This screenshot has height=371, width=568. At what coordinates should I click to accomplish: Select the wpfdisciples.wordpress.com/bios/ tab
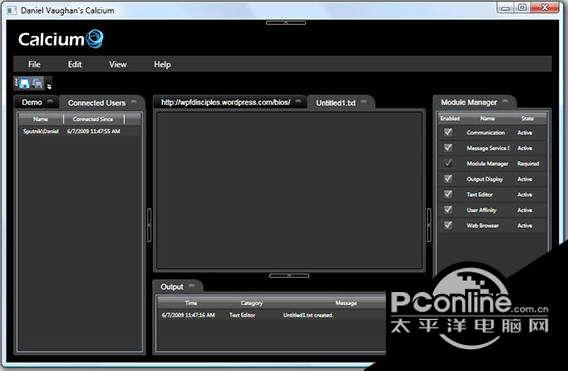(226, 102)
